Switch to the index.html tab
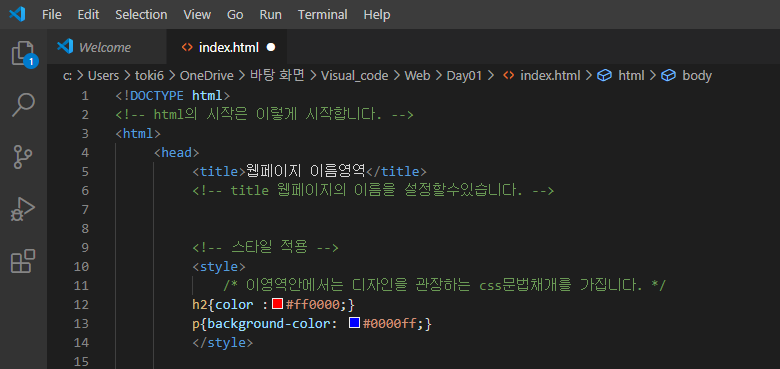This screenshot has width=780, height=369. click(x=227, y=47)
